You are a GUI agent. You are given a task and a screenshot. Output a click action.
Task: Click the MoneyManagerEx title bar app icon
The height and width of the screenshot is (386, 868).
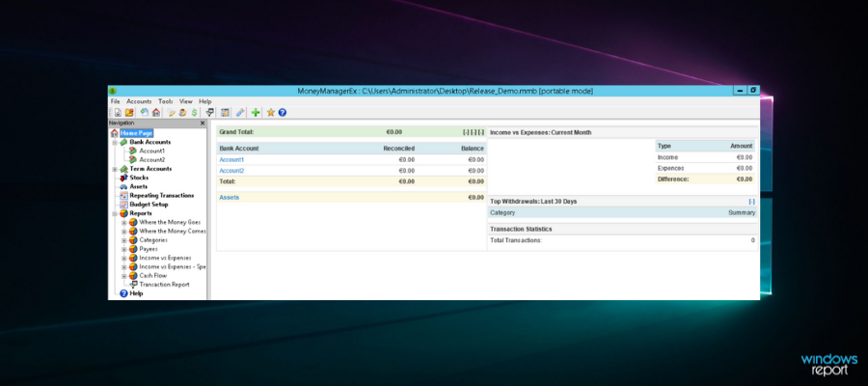[113, 91]
